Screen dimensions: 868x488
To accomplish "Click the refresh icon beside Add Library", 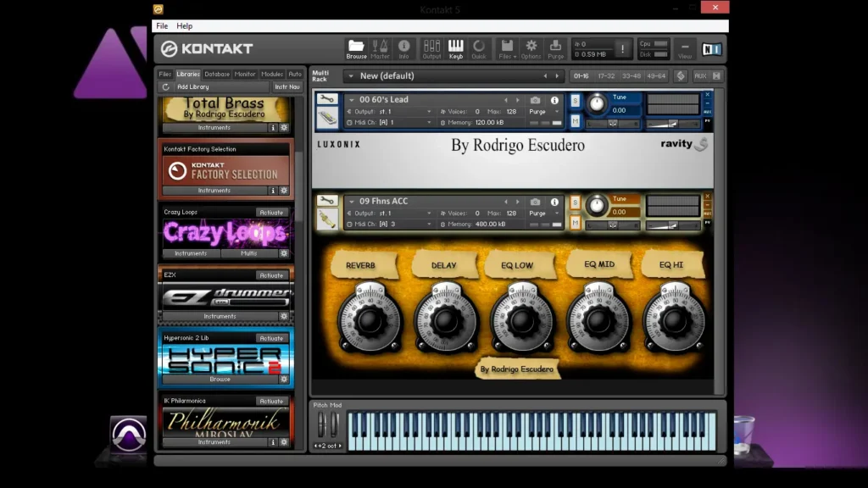I will tap(166, 86).
